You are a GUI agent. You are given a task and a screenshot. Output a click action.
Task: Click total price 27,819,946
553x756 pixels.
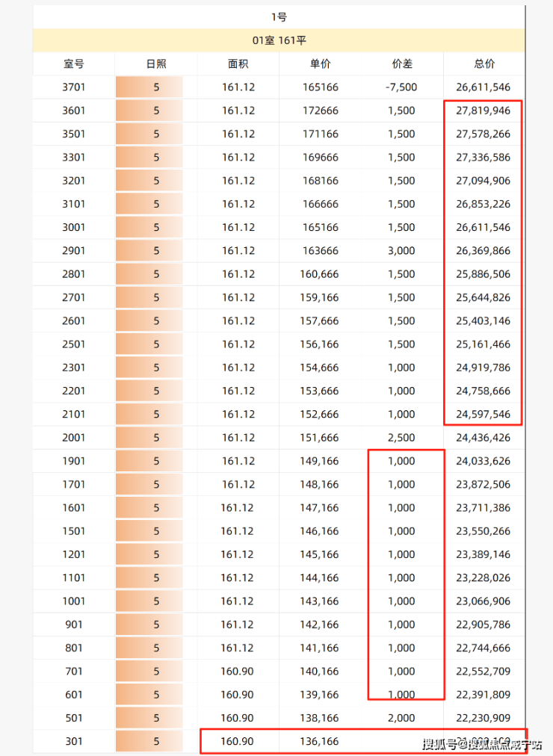(x=483, y=111)
